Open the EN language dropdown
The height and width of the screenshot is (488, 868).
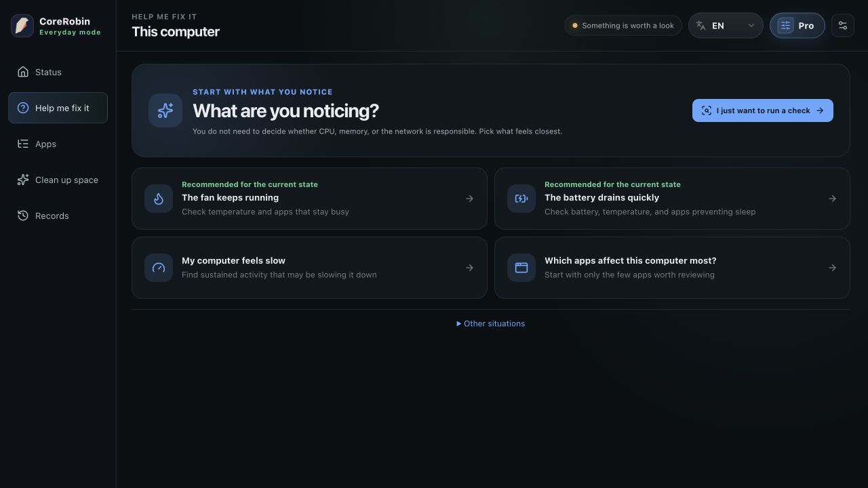click(x=726, y=26)
